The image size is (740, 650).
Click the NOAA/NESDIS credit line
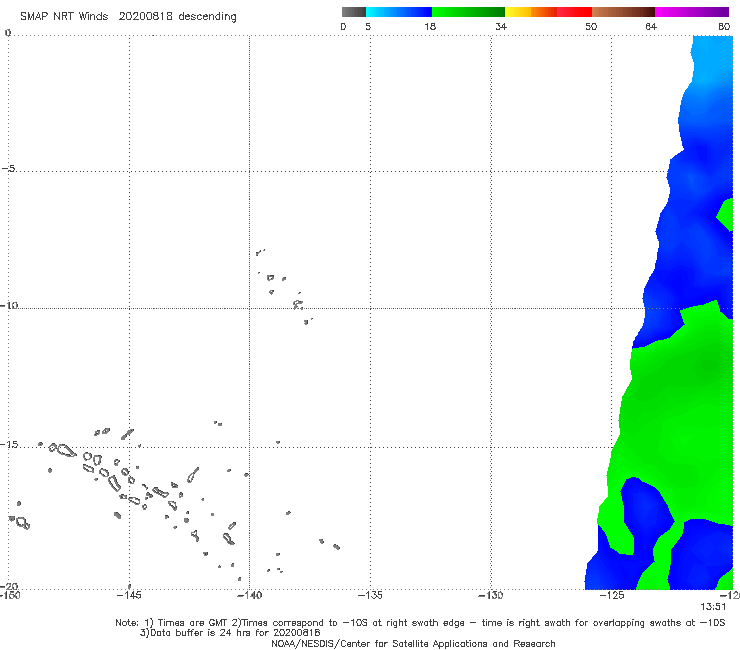413,644
